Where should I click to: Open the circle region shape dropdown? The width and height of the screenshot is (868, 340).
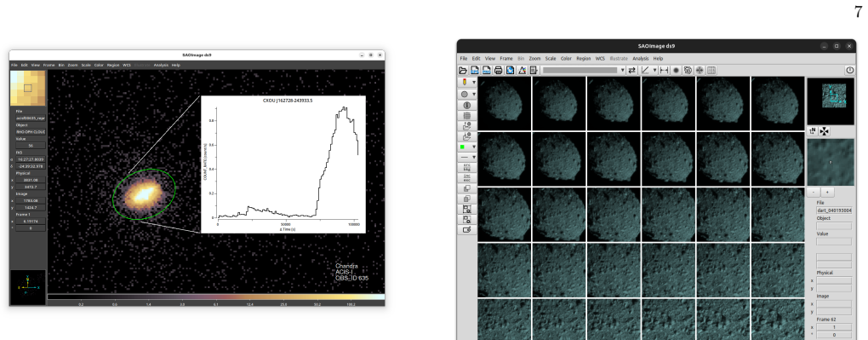474,95
